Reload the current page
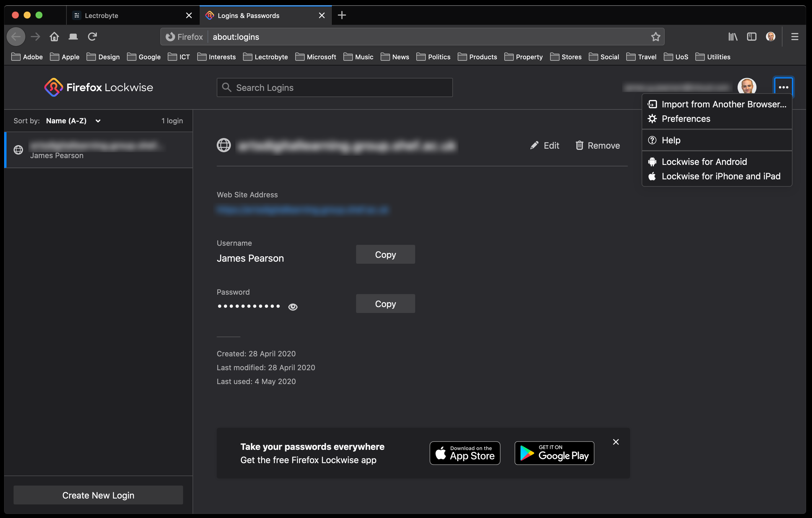The height and width of the screenshot is (518, 812). click(x=92, y=37)
